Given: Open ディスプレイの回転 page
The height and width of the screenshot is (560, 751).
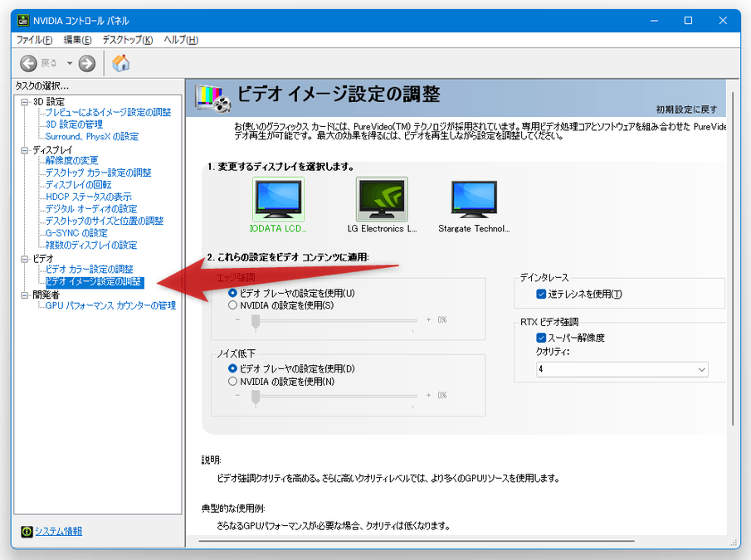Looking at the screenshot, I should click(x=79, y=185).
